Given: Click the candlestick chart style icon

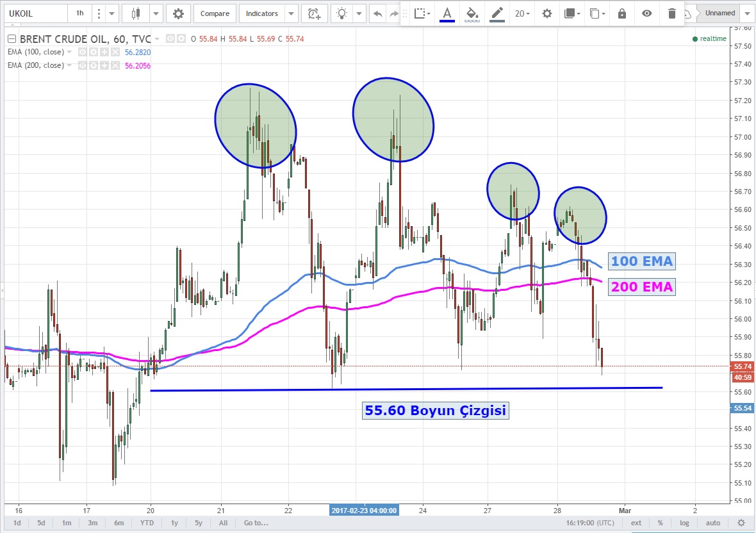Looking at the screenshot, I should click(x=135, y=13).
